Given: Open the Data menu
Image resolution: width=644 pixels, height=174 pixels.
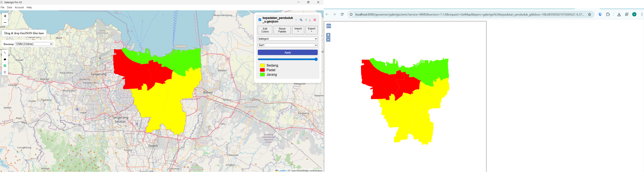Looking at the screenshot, I should [x=9, y=7].
